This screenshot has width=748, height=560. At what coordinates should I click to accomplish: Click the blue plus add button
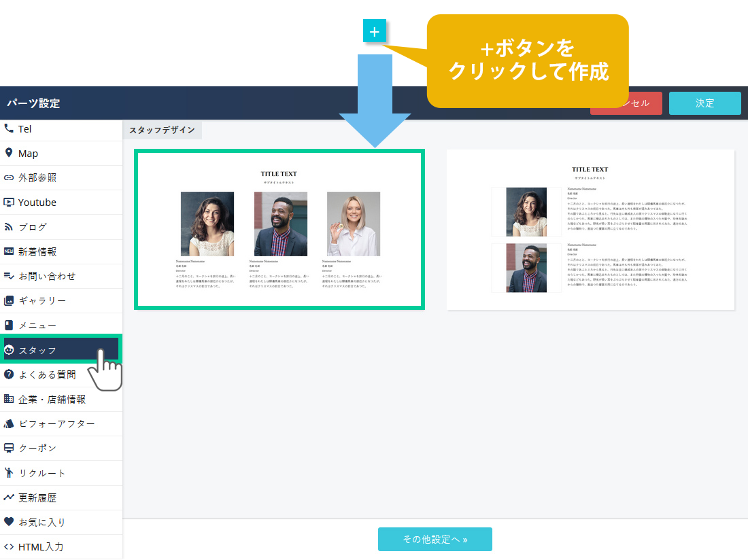(375, 31)
